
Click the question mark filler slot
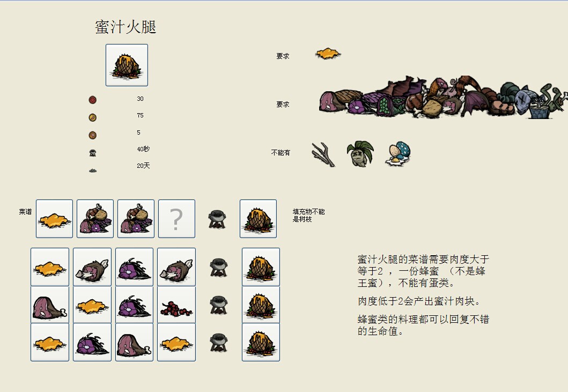177,219
